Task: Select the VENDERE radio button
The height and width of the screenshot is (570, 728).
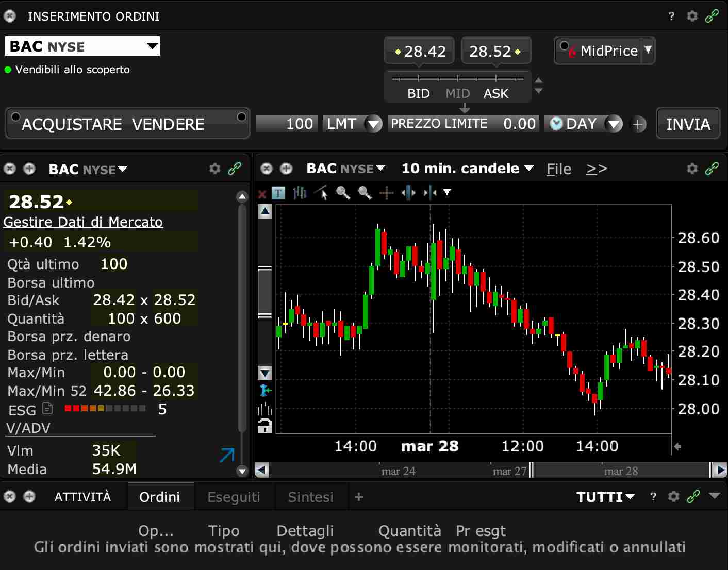Action: 241,116
